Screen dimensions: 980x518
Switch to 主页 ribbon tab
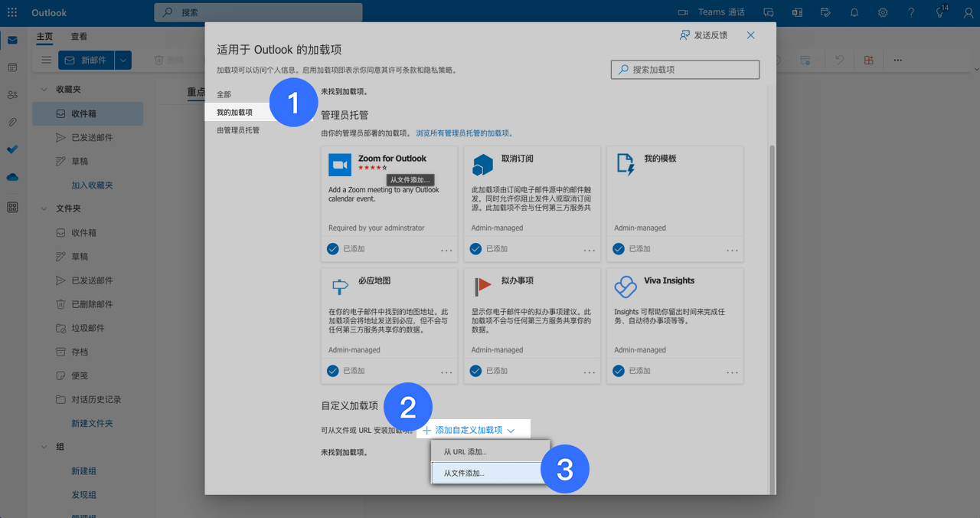[44, 36]
